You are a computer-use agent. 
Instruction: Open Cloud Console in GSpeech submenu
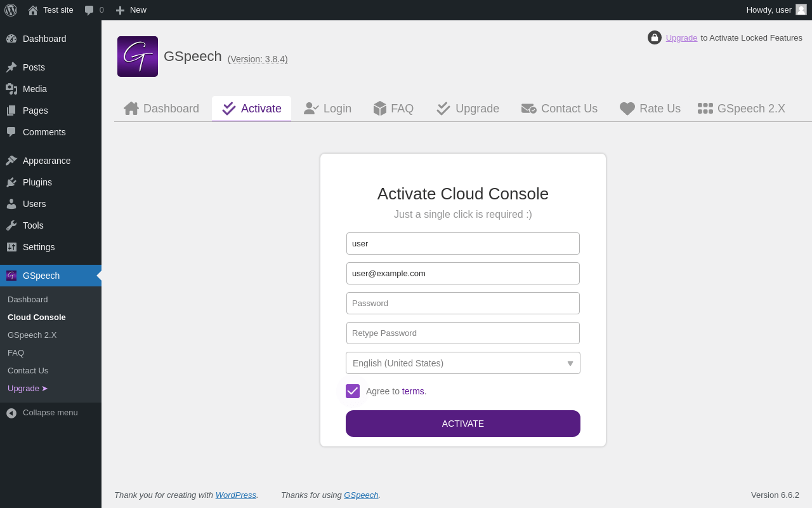tap(37, 317)
